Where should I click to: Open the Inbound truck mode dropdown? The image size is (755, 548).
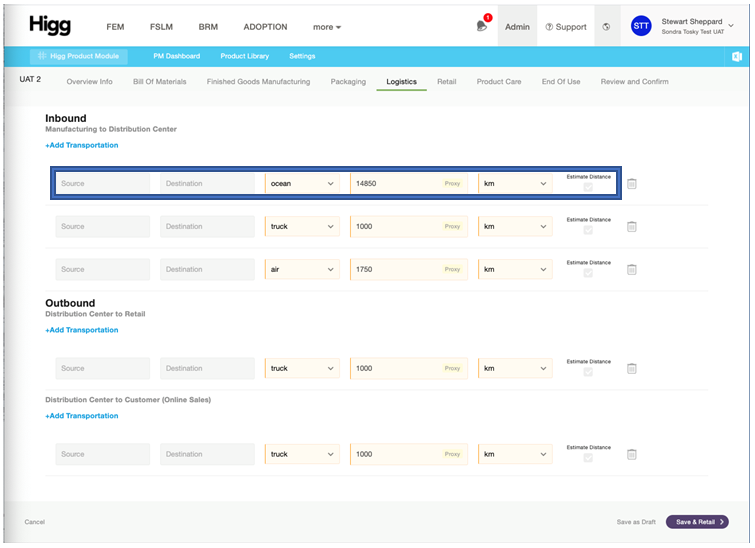[x=302, y=226]
